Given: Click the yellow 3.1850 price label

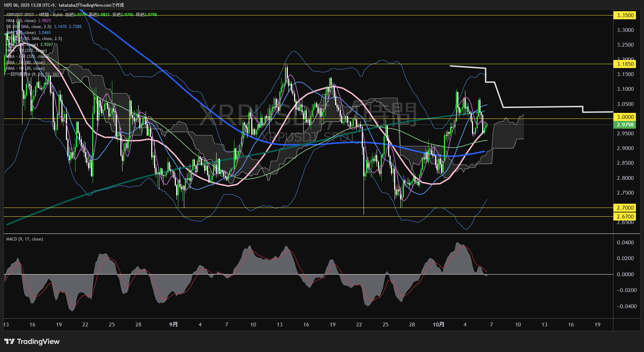Looking at the screenshot, I should tap(625, 64).
